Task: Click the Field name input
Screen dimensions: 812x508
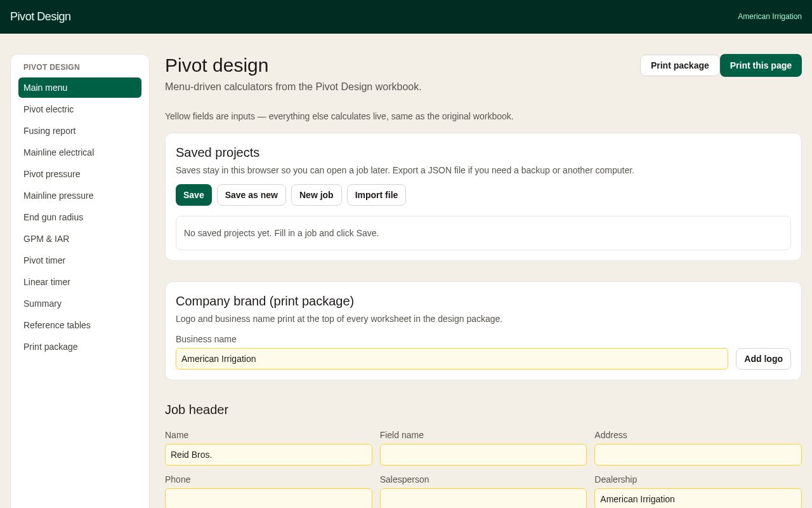Action: [x=483, y=455]
